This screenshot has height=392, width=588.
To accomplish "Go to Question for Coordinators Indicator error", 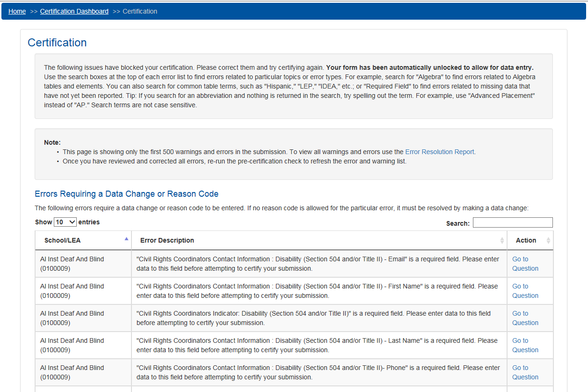I will point(525,318).
